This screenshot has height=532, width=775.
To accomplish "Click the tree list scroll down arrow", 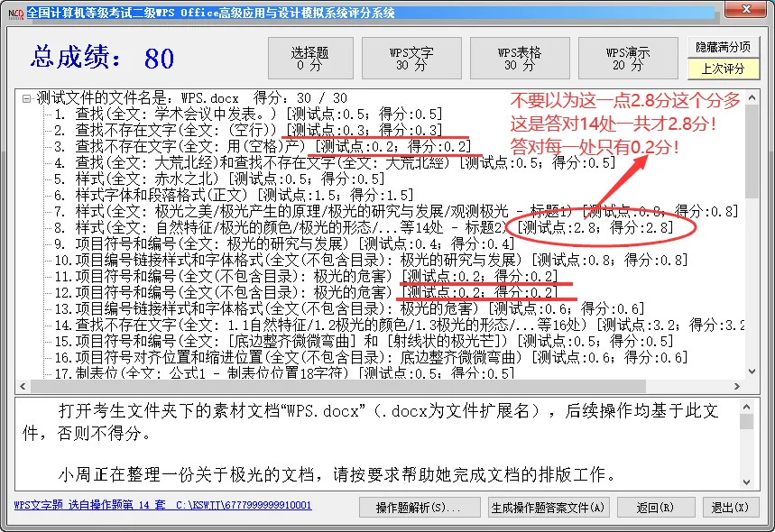I will 752,371.
